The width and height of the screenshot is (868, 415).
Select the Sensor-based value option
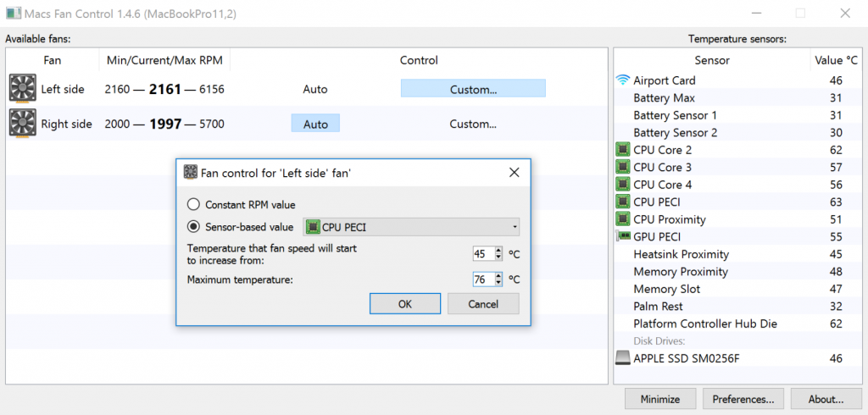pos(194,227)
